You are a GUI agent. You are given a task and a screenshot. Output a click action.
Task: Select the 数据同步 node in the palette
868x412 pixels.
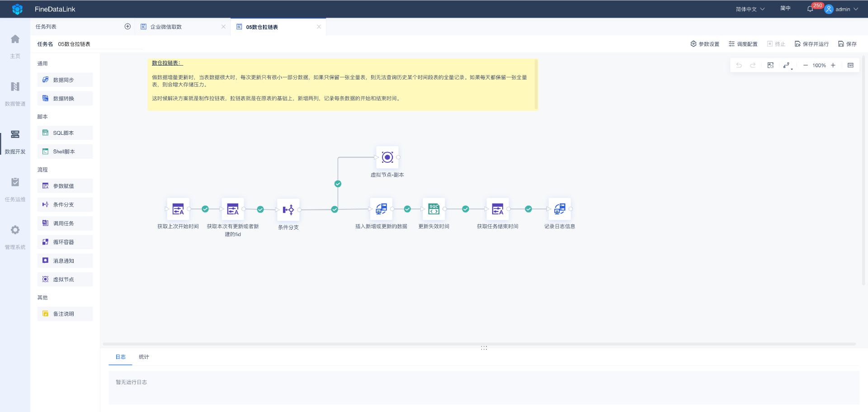65,80
